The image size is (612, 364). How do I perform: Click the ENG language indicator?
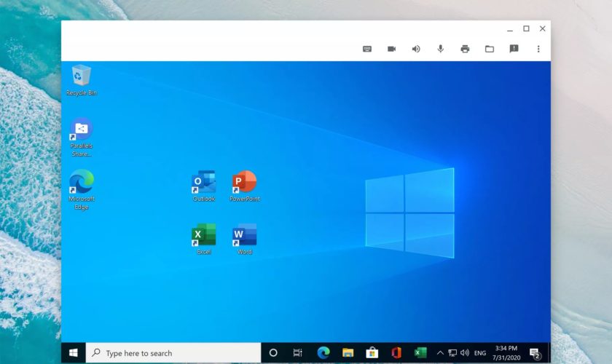tap(480, 353)
